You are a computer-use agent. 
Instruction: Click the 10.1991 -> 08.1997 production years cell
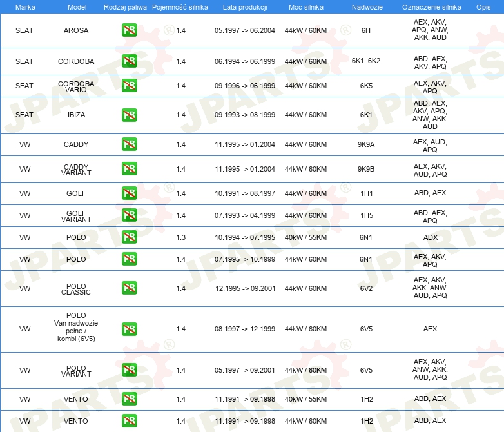pos(245,193)
